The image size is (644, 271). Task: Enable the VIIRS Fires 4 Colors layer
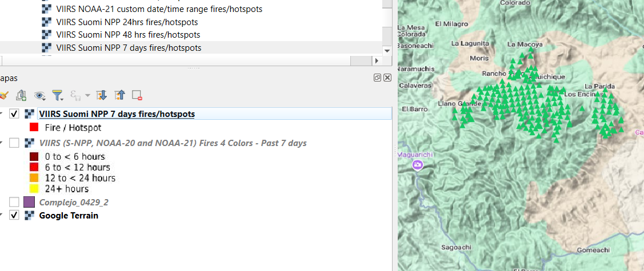pyautogui.click(x=14, y=143)
